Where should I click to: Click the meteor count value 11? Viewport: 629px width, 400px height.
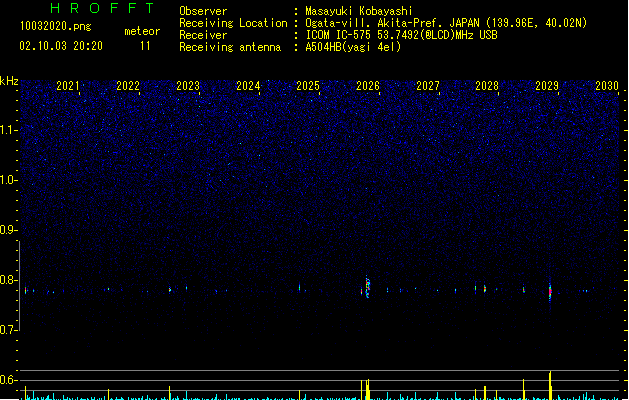(145, 46)
